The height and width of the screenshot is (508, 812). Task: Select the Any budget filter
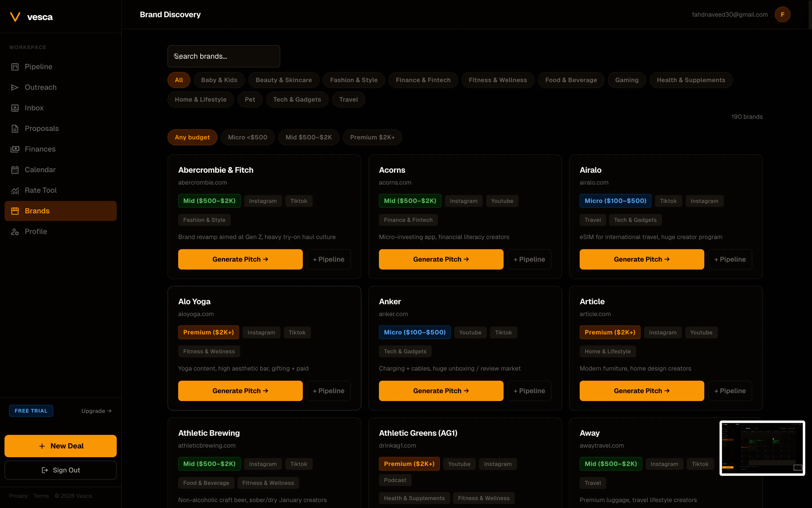point(192,137)
